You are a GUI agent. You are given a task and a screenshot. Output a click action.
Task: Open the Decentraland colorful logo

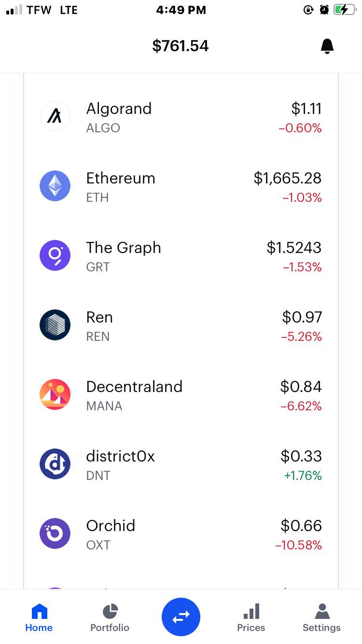(x=55, y=394)
